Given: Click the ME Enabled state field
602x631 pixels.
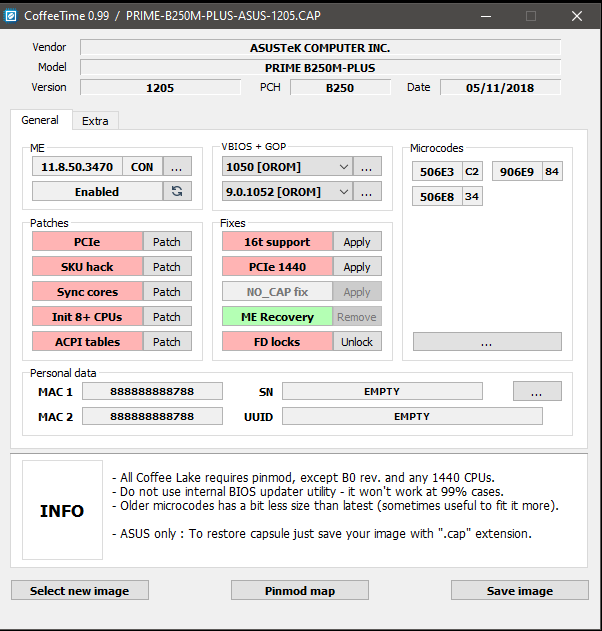Looking at the screenshot, I should pyautogui.click(x=97, y=192).
